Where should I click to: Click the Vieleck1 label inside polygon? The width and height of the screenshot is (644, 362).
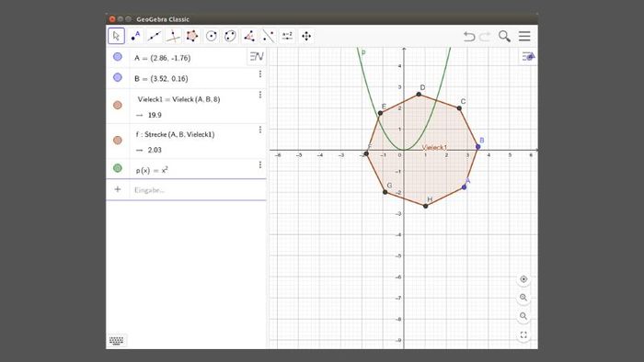[434, 147]
